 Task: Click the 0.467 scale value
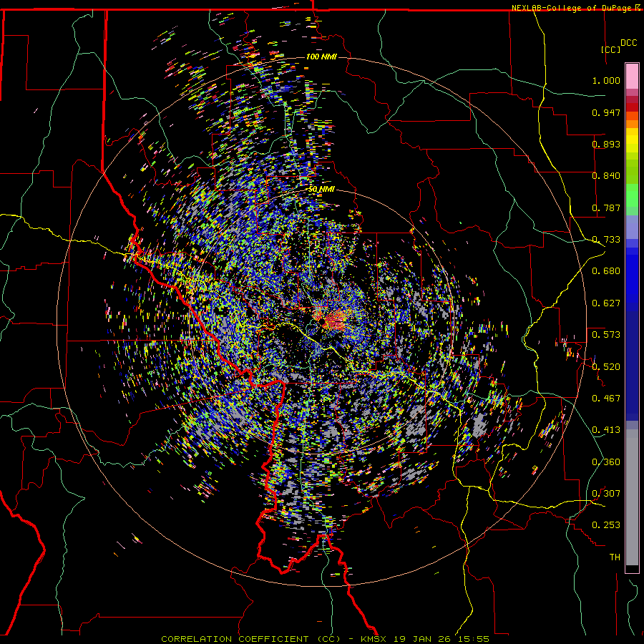[606, 399]
